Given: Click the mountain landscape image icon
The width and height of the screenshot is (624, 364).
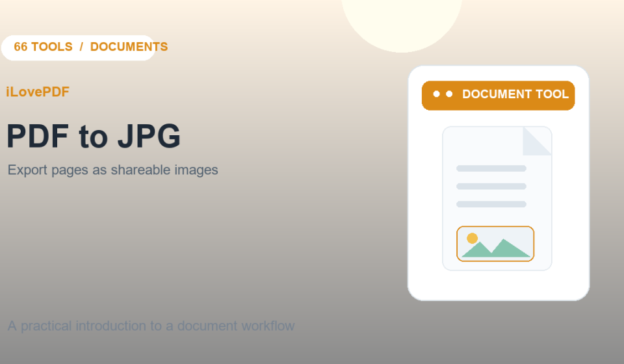Looking at the screenshot, I should (x=495, y=244).
